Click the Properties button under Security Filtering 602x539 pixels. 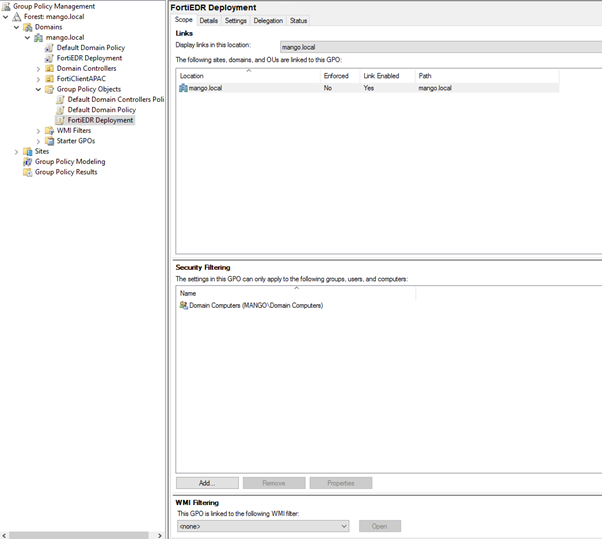tap(341, 483)
